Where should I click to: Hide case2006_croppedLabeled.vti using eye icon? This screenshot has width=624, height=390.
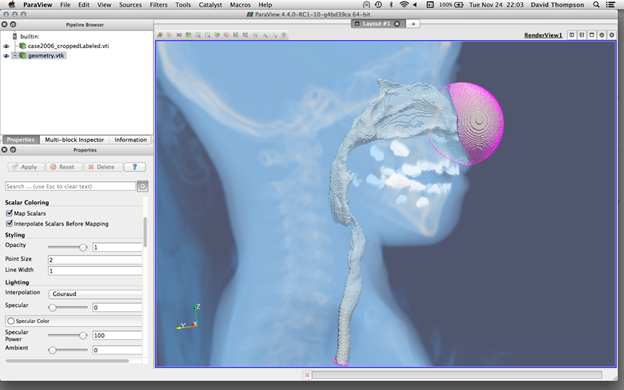click(x=6, y=46)
